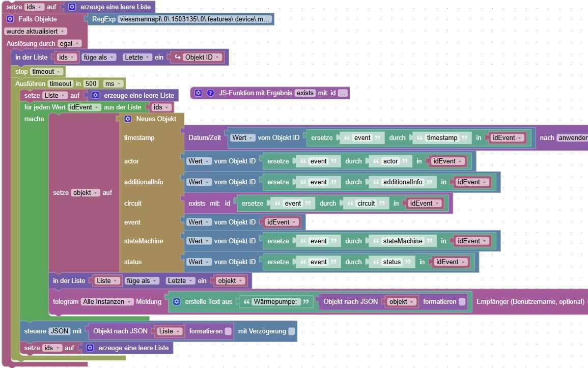Open 'objekt' dropdown in 'setze objekt auf' block
This screenshot has height=368, width=588.
pos(86,192)
